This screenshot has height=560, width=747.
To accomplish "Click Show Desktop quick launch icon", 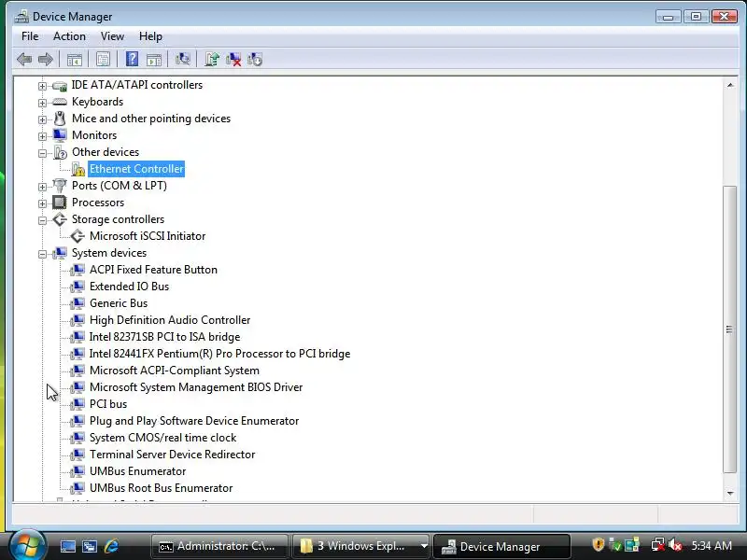I will (67, 546).
